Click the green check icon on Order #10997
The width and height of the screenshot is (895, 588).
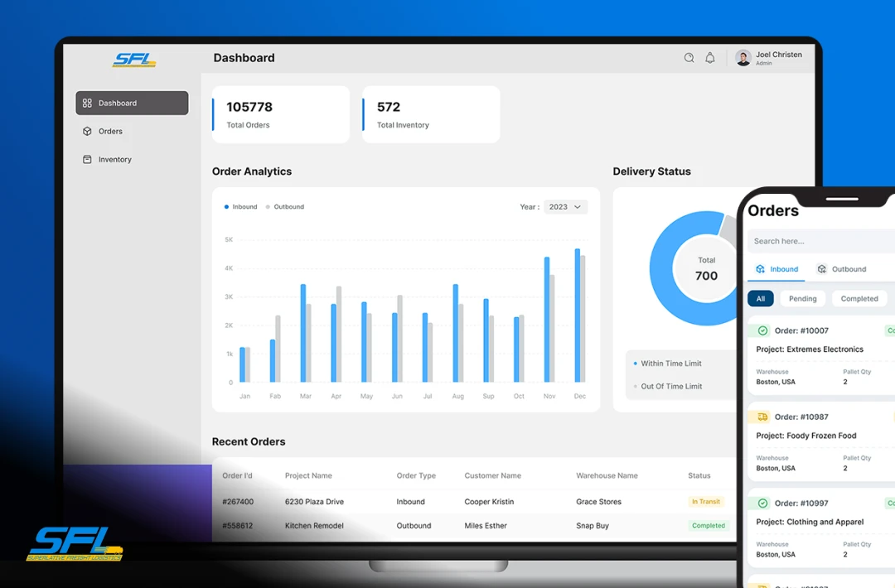(x=762, y=503)
